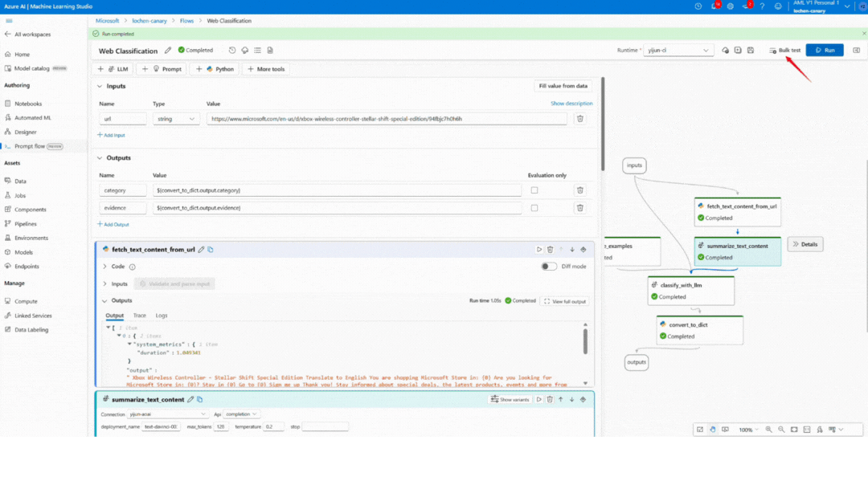The image size is (868, 485).
Task: Add a Python tool
Action: [215, 69]
